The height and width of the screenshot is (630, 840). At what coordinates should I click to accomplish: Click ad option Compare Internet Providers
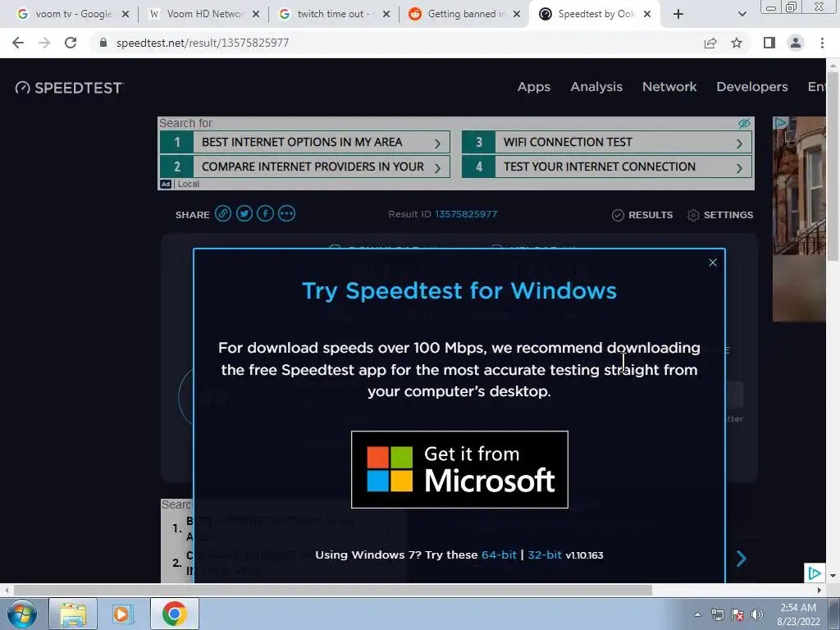coord(305,167)
